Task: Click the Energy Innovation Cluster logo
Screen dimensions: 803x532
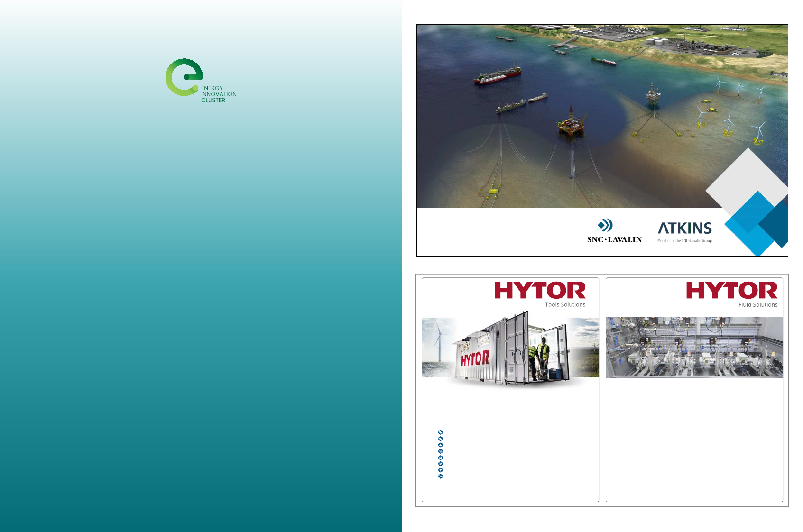Action: (201, 80)
